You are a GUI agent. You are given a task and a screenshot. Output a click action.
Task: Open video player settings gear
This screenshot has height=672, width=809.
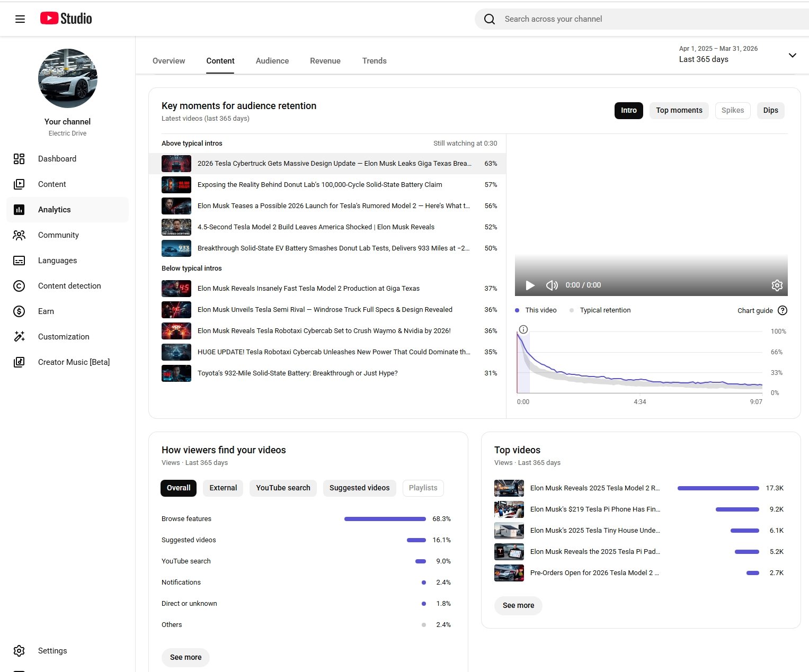(x=777, y=285)
